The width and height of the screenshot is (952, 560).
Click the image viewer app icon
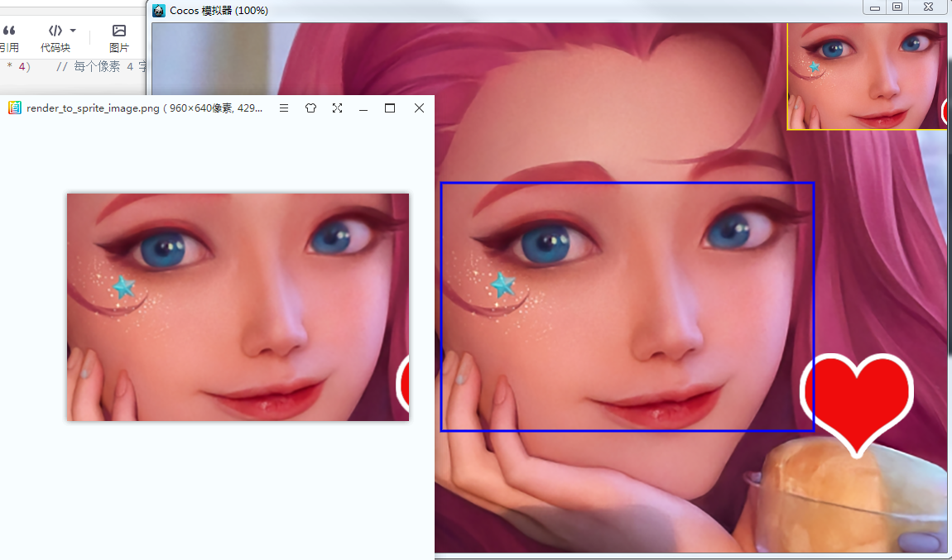(15, 108)
